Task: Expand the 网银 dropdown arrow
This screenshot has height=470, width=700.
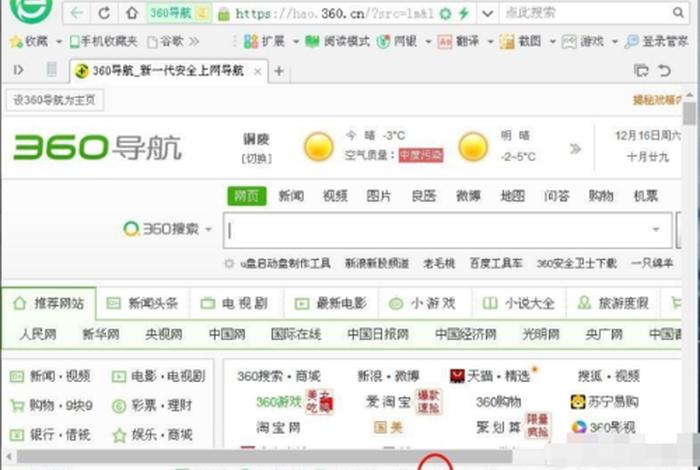Action: pyautogui.click(x=428, y=42)
